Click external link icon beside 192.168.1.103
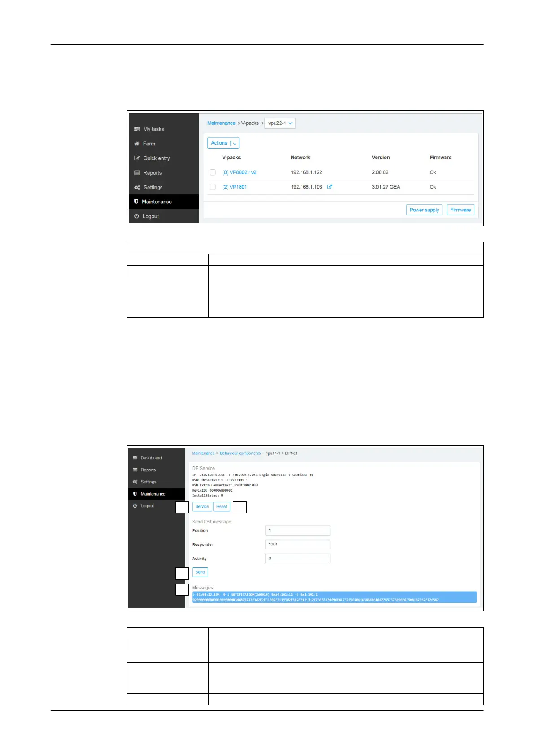Screen dimensions: 534x756 pos(329,187)
